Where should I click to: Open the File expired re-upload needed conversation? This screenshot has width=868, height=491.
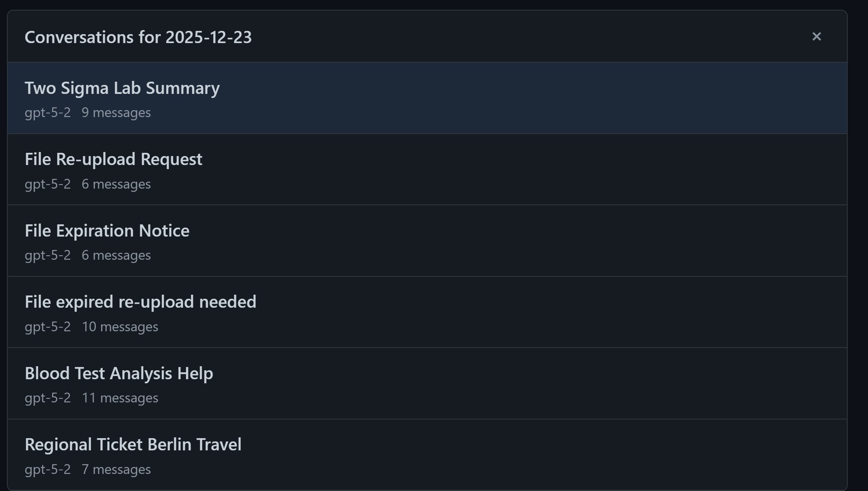[140, 302]
